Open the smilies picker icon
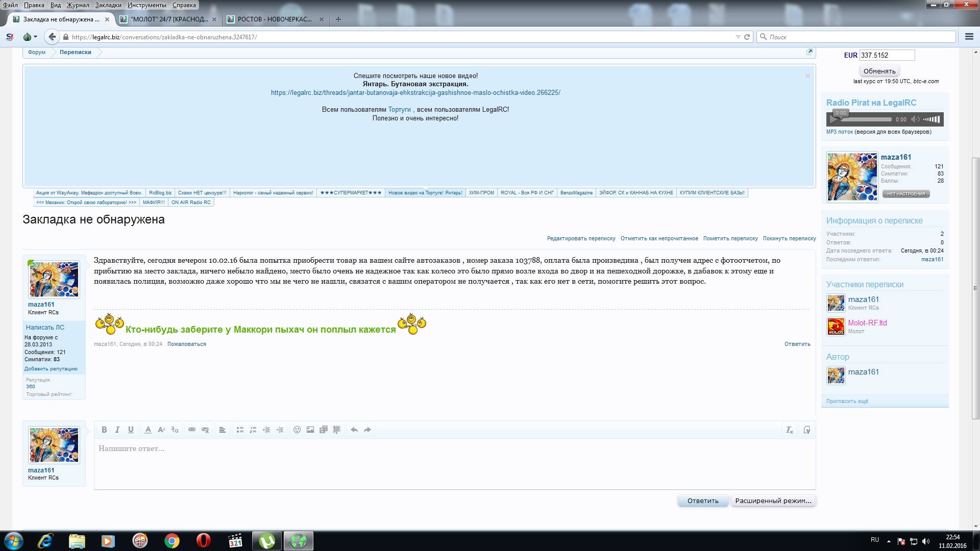Image resolution: width=980 pixels, height=551 pixels. click(x=297, y=430)
